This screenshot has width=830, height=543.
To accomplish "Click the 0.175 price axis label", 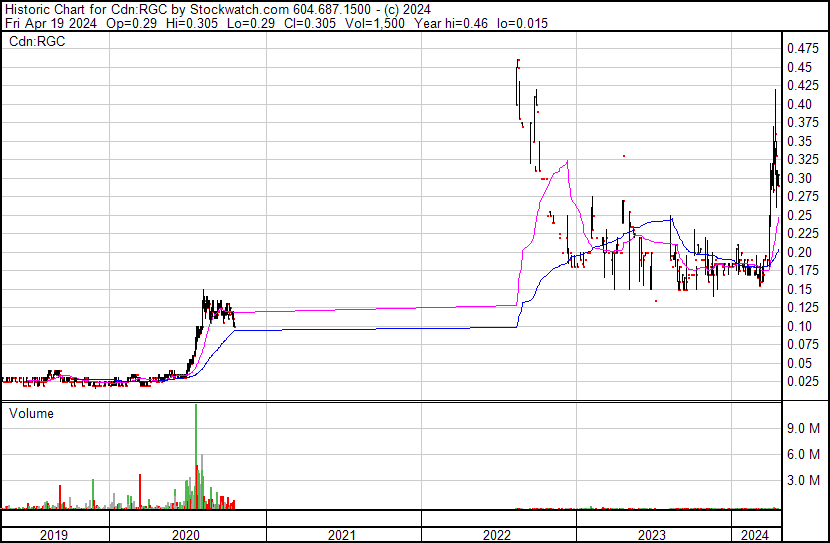I will [x=803, y=271].
